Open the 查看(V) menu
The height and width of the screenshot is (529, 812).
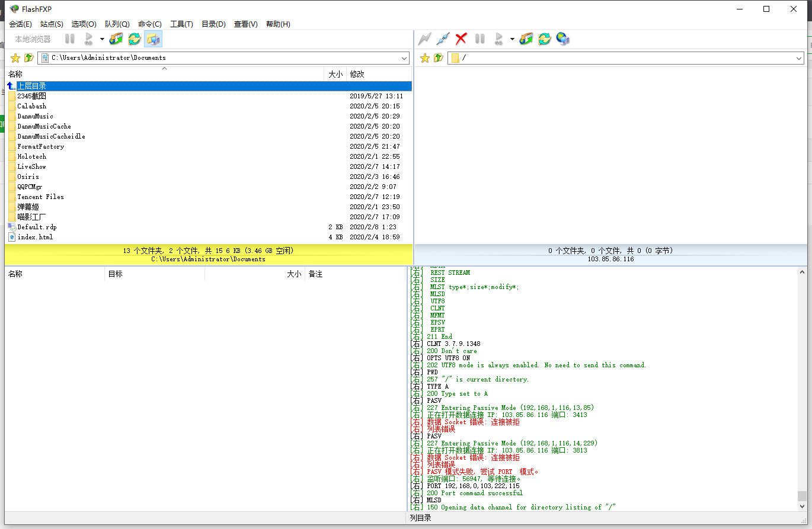click(245, 24)
